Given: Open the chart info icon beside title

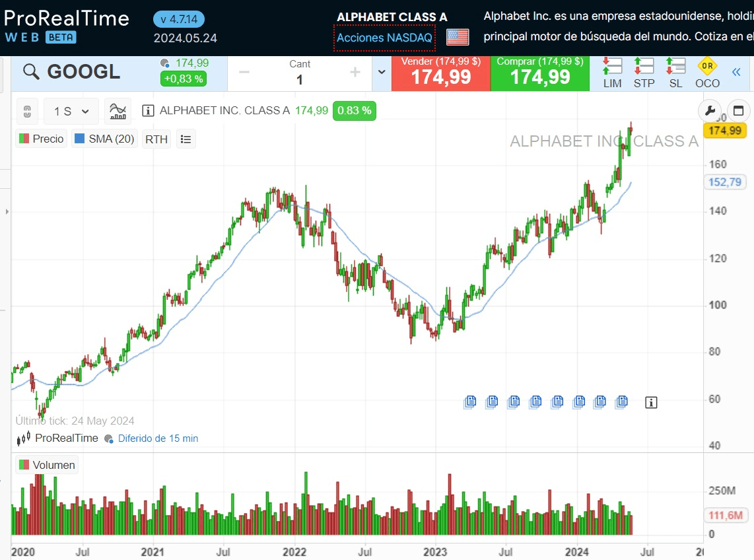Looking at the screenshot, I should click(x=149, y=111).
